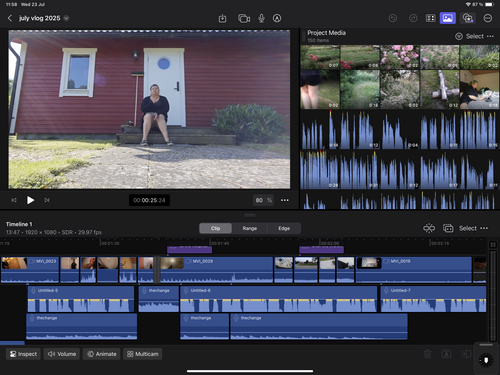The height and width of the screenshot is (375, 500).
Task: Open the Inspect panel button
Action: pos(23,354)
